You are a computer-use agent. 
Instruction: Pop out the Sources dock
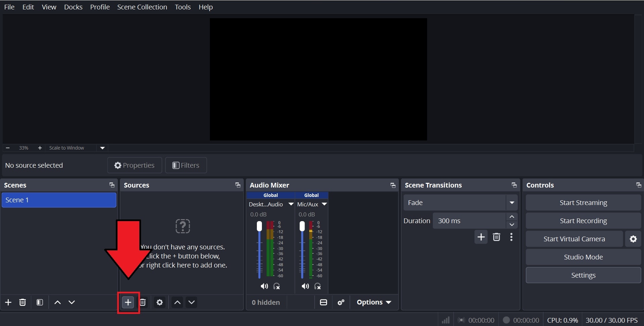pos(238,185)
